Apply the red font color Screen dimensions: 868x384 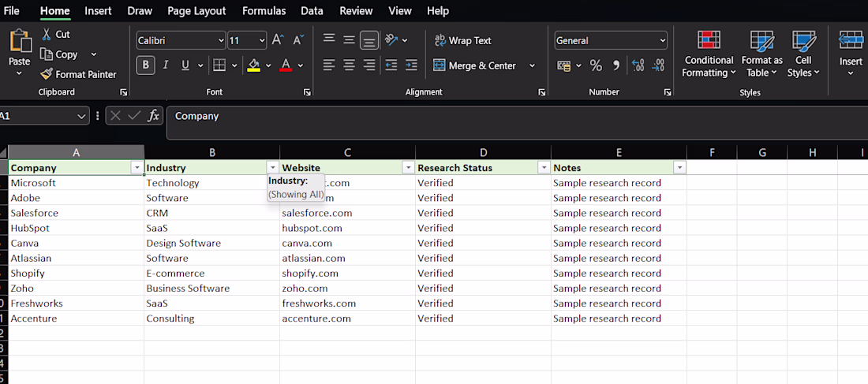(286, 65)
